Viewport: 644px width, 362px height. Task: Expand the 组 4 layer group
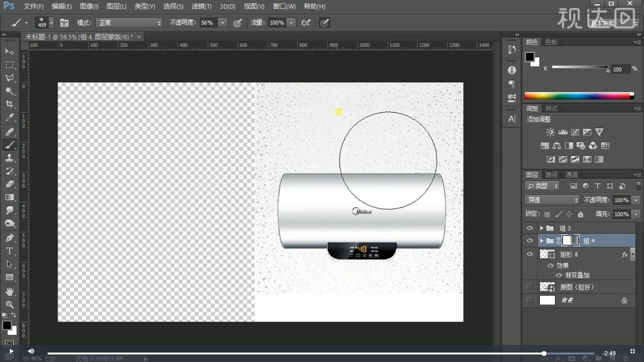coord(542,240)
